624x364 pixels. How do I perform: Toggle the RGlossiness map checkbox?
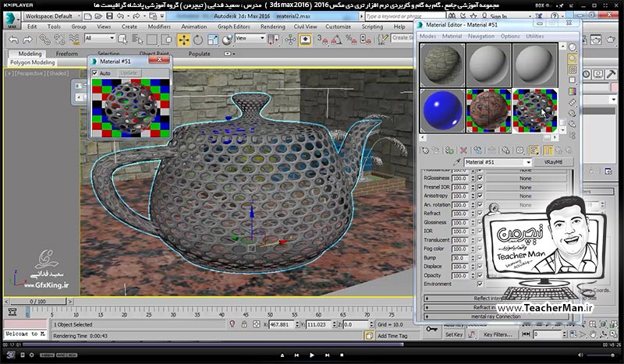(x=480, y=178)
